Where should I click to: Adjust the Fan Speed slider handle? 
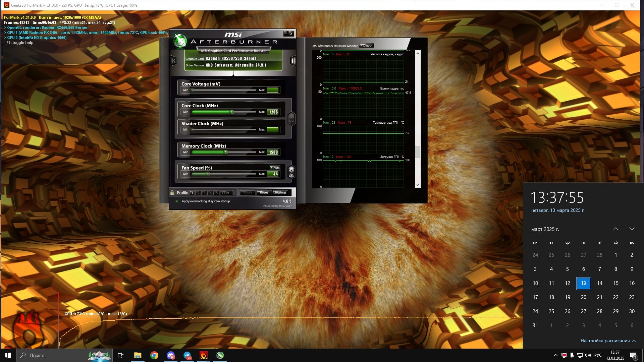(207, 174)
